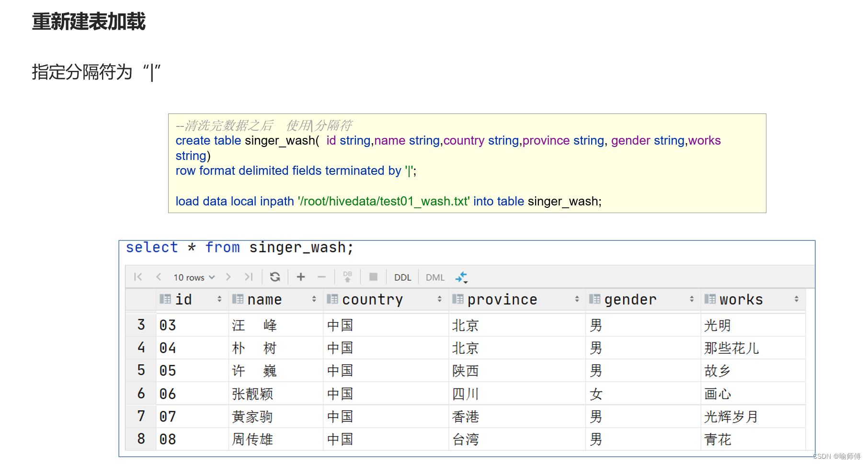Select works cell 那些花儿

click(x=753, y=348)
